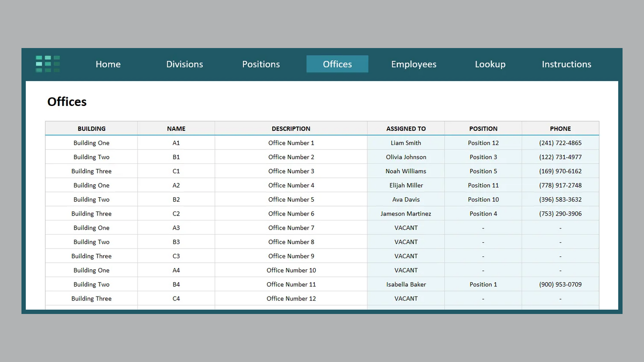This screenshot has height=362, width=644.
Task: Switch to the Employees tab
Action: point(414,64)
